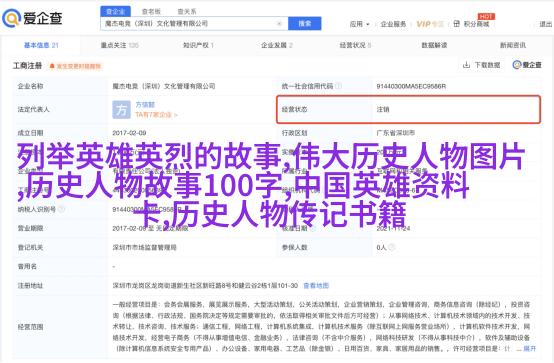This screenshot has width=554, height=363.
Task: Switch to the 企业发展 tab
Action: pos(277,45)
